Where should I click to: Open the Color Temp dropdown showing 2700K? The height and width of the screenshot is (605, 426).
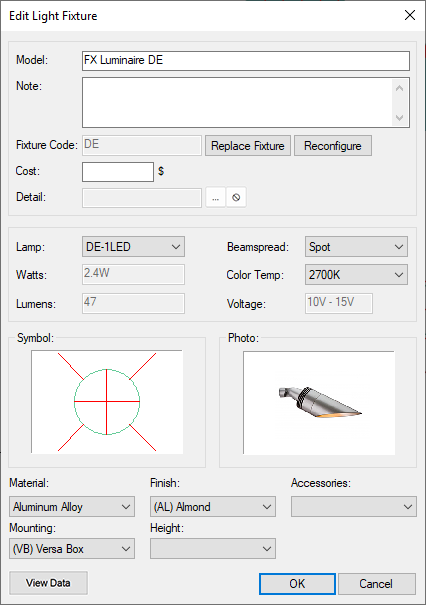point(356,275)
